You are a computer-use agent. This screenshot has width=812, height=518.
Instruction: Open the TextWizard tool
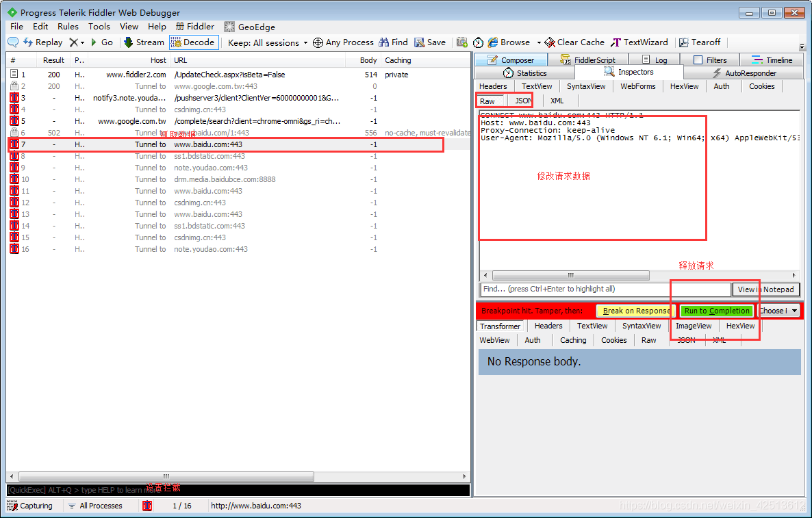point(639,42)
